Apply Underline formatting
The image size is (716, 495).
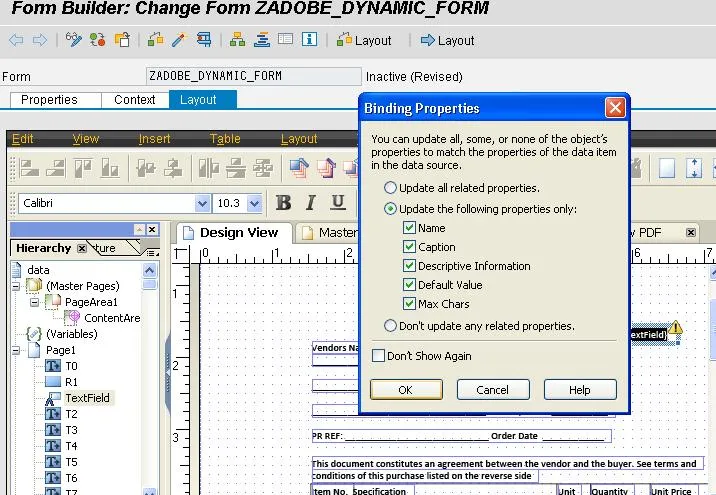[x=338, y=203]
